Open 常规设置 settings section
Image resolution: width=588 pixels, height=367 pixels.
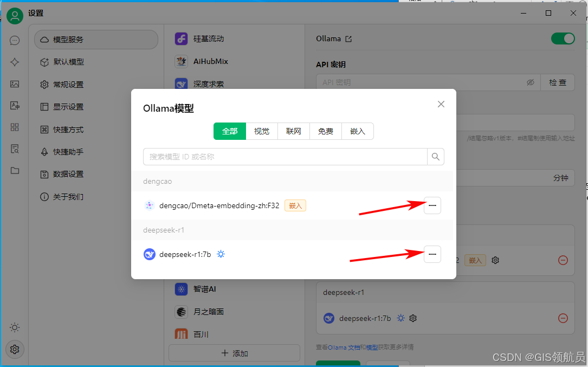tap(96, 85)
